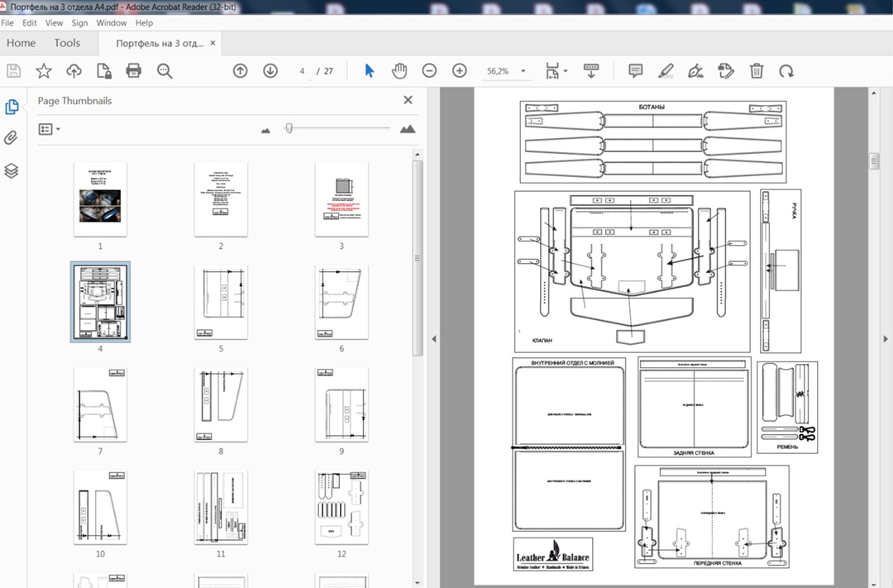This screenshot has height=588, width=893.
Task: Click the zoom in plus icon
Action: click(x=460, y=71)
